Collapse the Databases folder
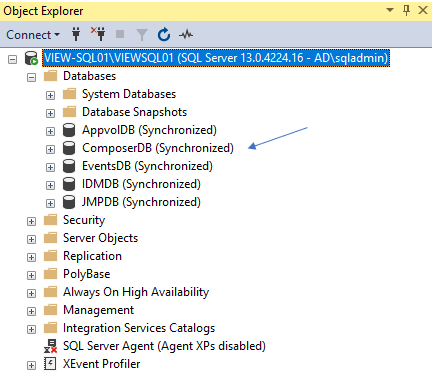The height and width of the screenshot is (379, 434). [x=31, y=78]
